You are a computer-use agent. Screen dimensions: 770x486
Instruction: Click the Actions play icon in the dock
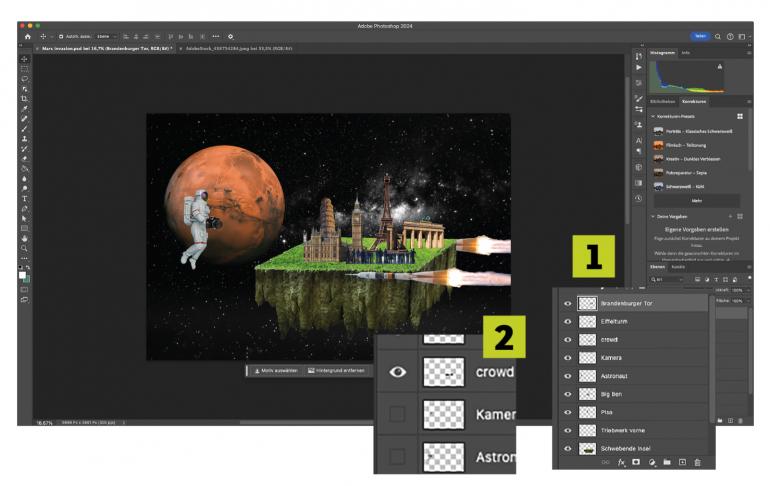(638, 67)
